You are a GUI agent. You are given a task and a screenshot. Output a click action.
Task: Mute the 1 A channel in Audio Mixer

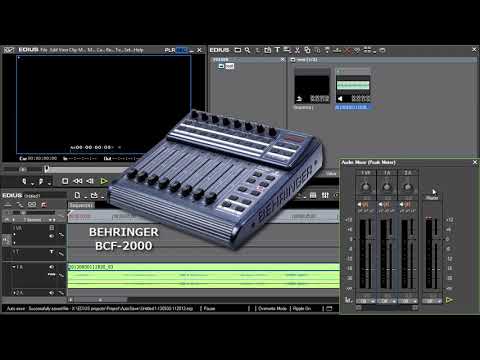[x=384, y=204]
